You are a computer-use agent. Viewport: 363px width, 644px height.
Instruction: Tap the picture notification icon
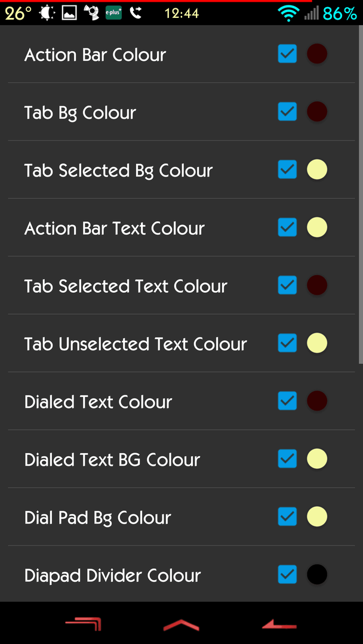pos(69,13)
